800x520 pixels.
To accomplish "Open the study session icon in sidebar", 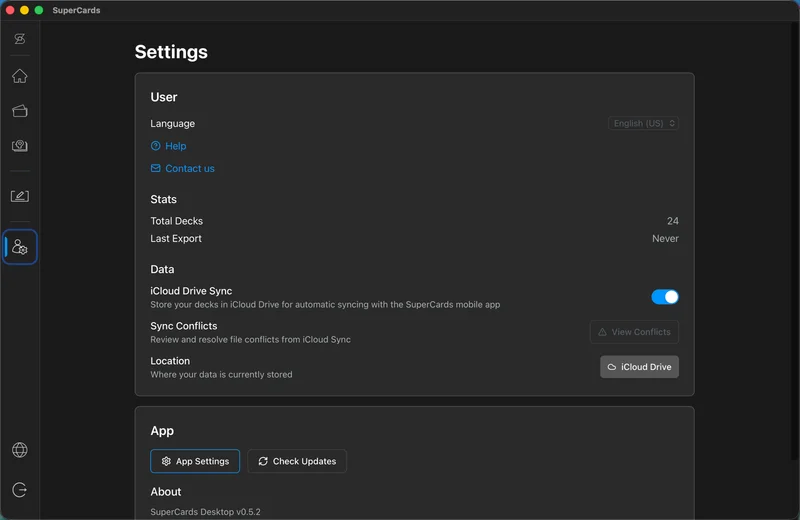I will [19, 146].
